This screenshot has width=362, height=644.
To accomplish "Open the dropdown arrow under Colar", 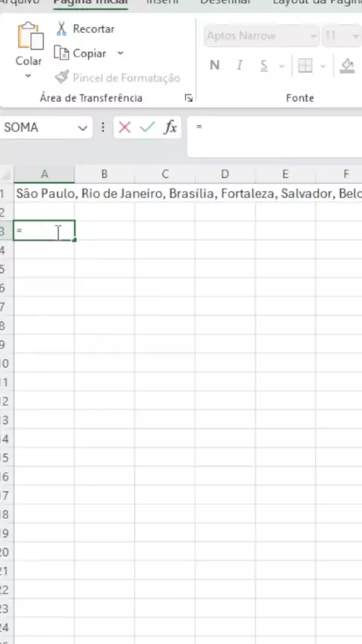I will pyautogui.click(x=28, y=75).
